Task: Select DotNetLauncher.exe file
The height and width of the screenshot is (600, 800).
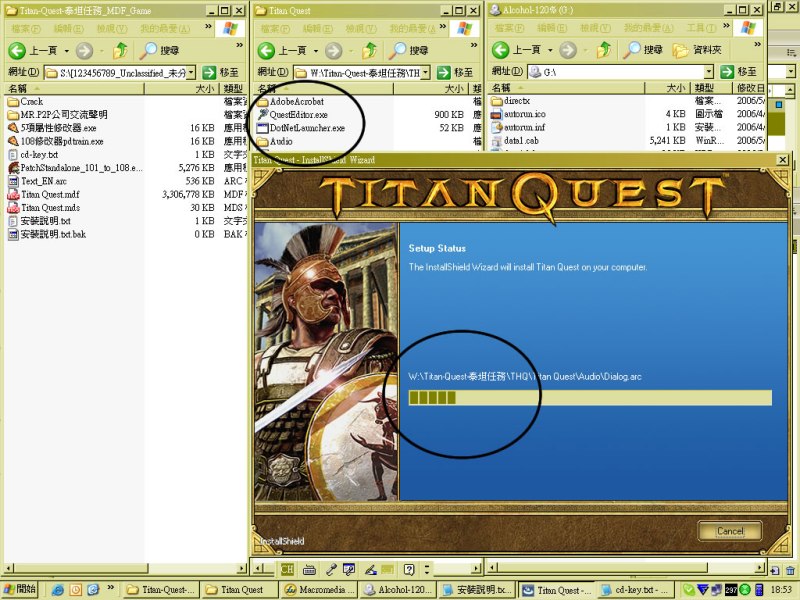Action: pos(301,128)
